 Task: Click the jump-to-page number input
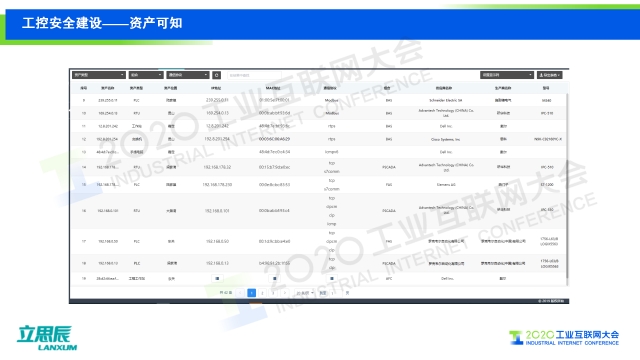pos(336,293)
